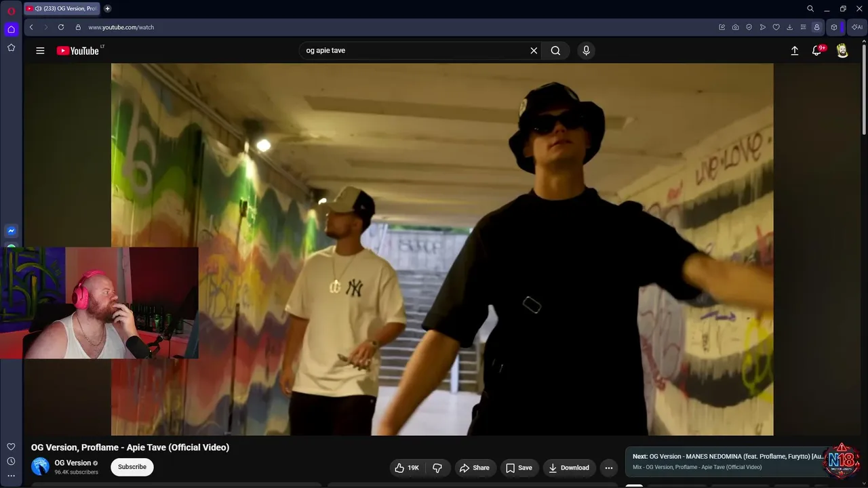This screenshot has height=488, width=868.
Task: Search tabs with the title bar magnifier
Action: coord(810,9)
